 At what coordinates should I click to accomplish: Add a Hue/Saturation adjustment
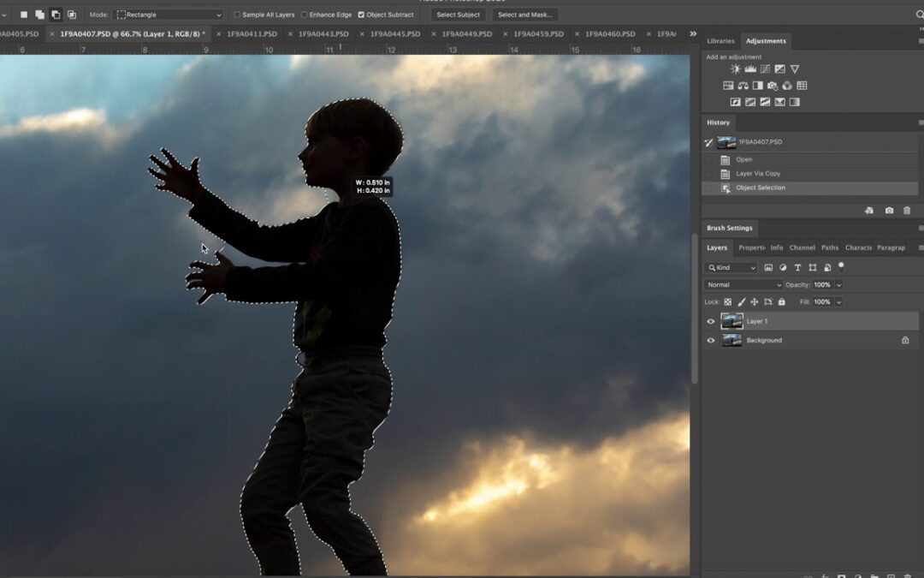(x=728, y=86)
